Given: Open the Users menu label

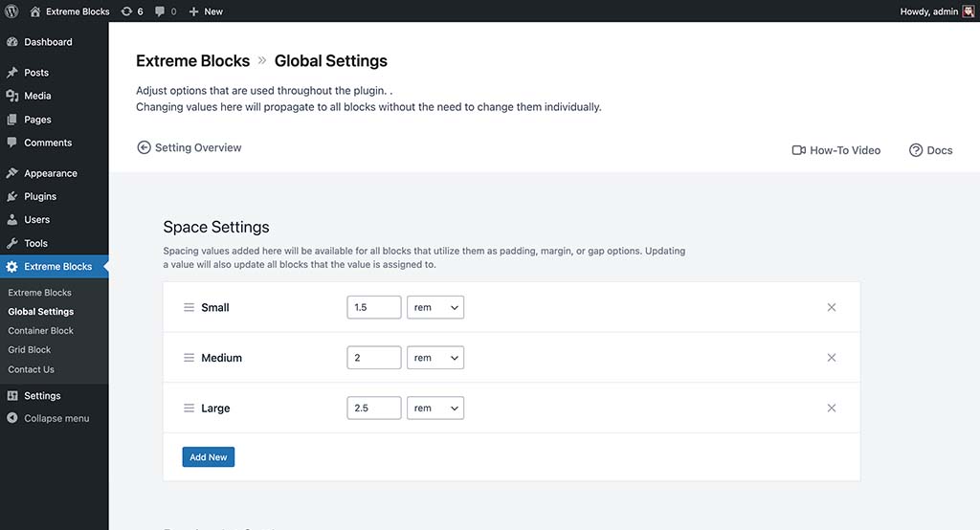Looking at the screenshot, I should 37,219.
